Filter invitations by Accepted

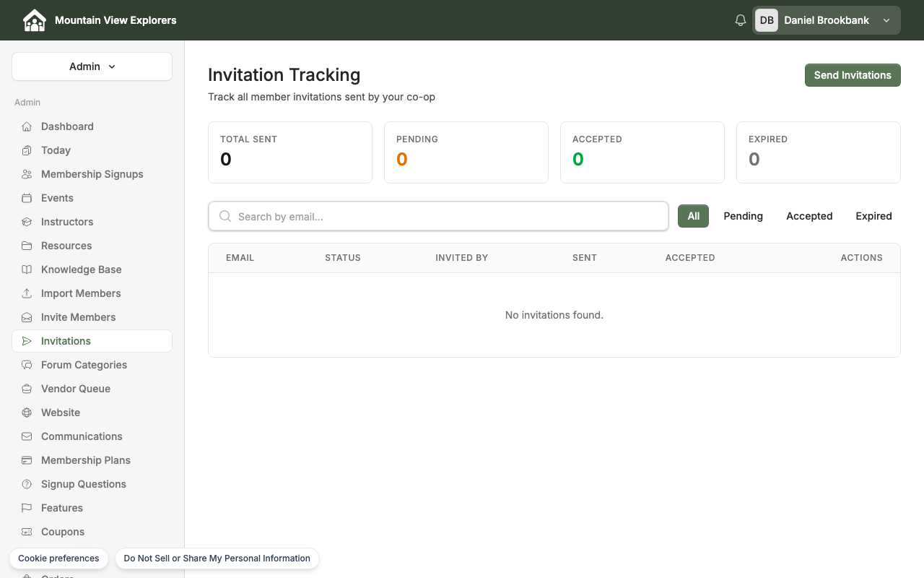[809, 216]
